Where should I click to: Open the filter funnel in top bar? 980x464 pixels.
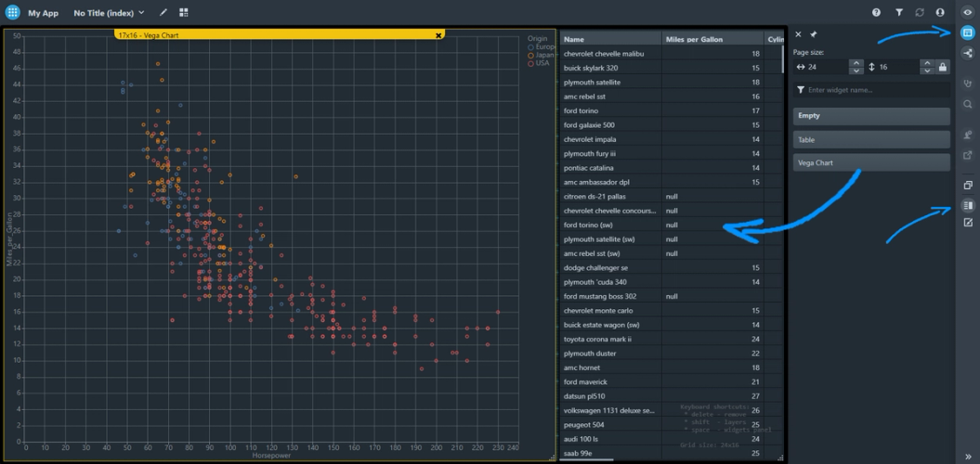coord(898,13)
